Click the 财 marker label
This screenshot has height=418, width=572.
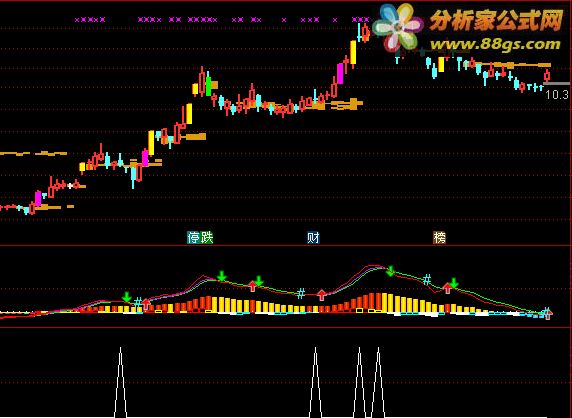(x=313, y=238)
